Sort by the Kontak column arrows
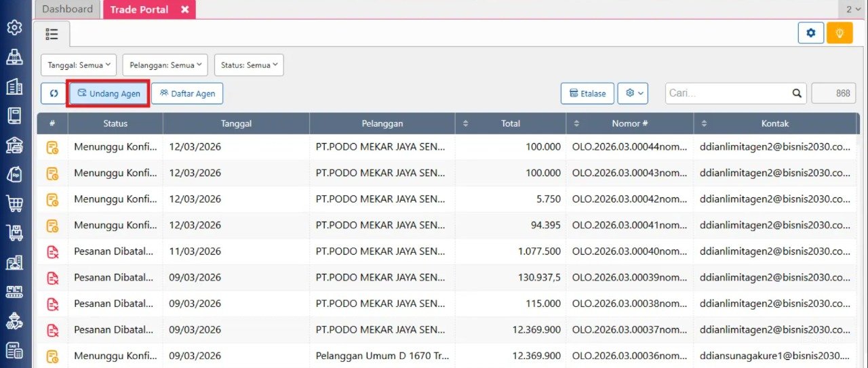The width and height of the screenshot is (868, 368). point(704,123)
